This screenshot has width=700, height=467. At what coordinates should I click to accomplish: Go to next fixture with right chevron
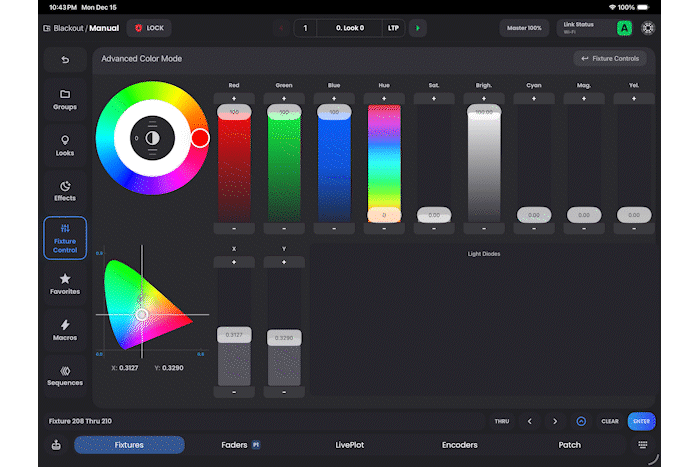click(555, 421)
